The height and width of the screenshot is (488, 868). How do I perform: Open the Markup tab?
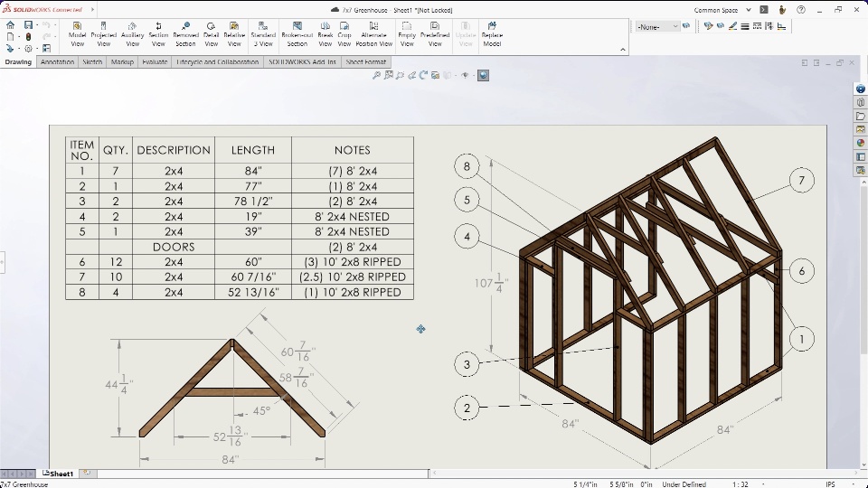[122, 62]
